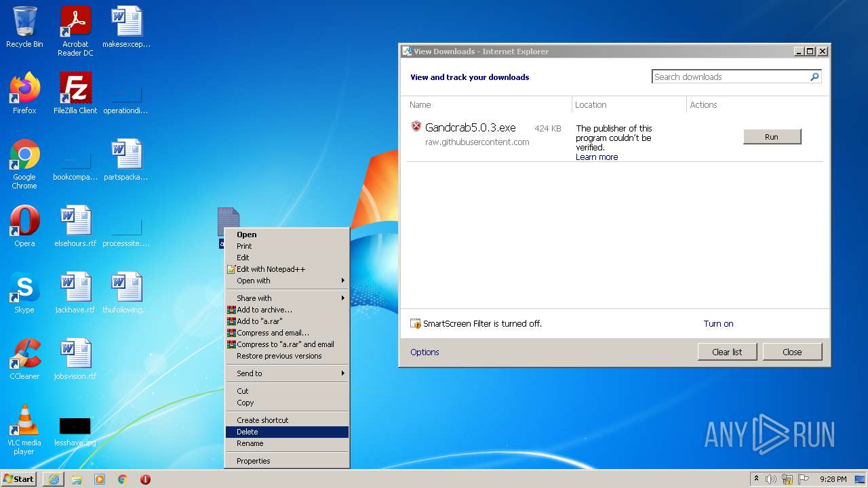
Task: Open Properties from the context menu
Action: click(287, 461)
